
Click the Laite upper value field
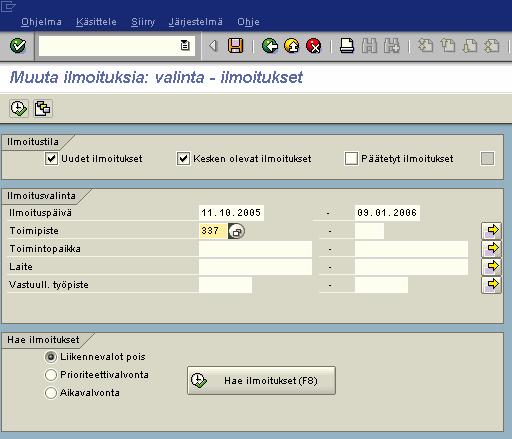(411, 267)
